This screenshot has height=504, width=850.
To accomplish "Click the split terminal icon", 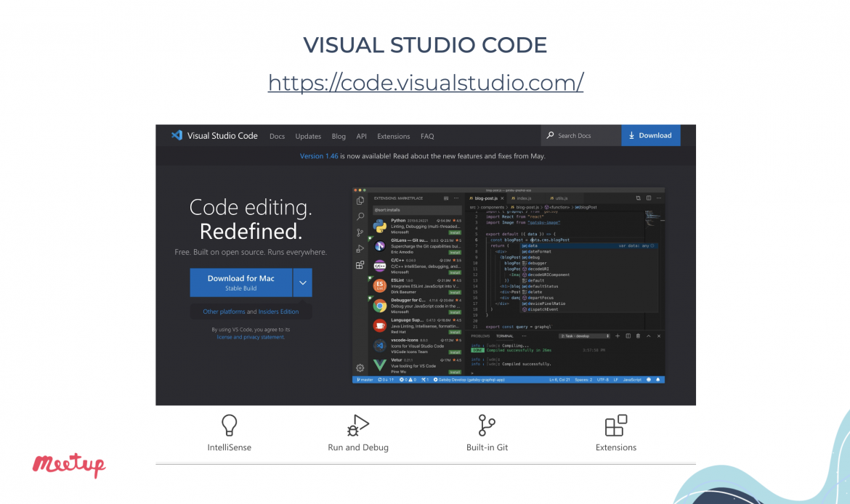I will coord(628,336).
